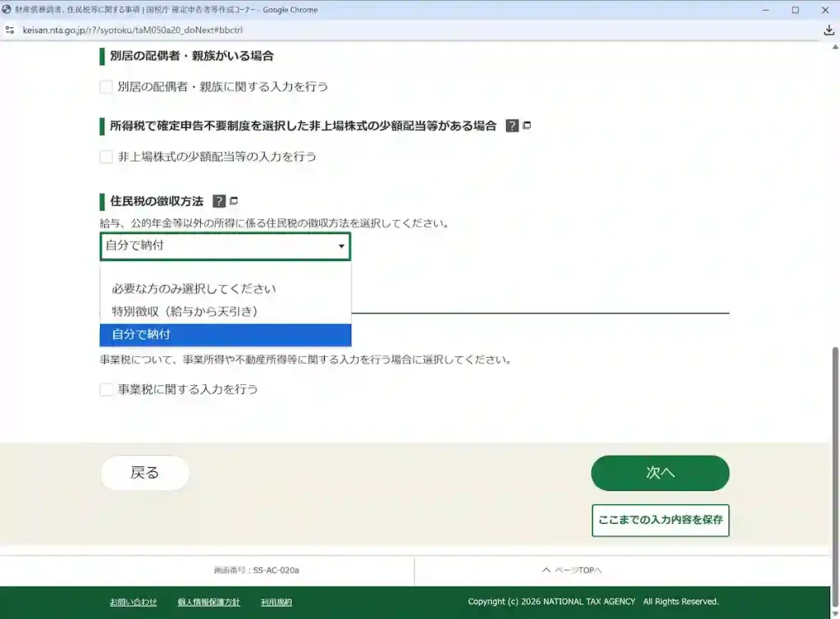Check 事業税に関する入力を行う
The image size is (840, 619).
tap(107, 389)
